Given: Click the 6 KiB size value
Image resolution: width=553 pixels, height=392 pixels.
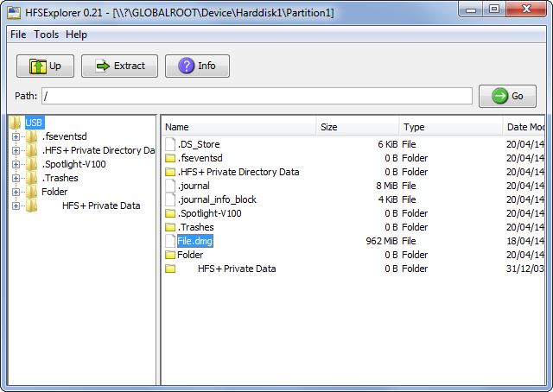Looking at the screenshot, I should [x=388, y=144].
